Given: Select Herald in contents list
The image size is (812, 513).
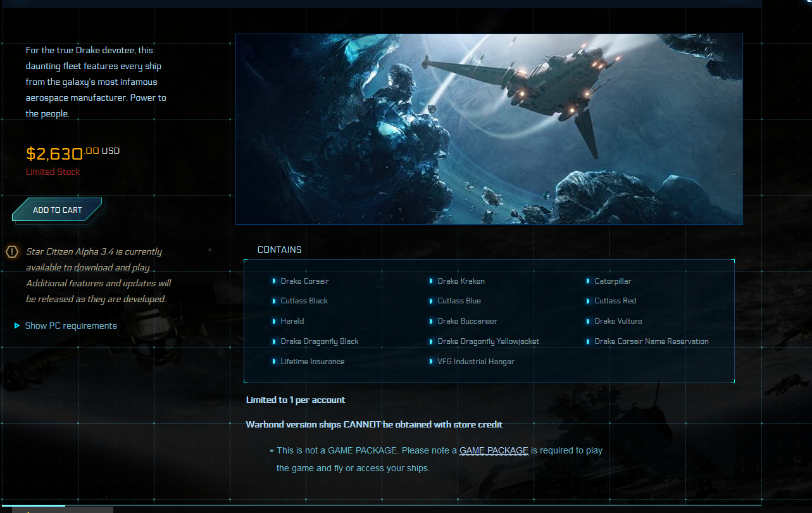Looking at the screenshot, I should click(x=292, y=321).
